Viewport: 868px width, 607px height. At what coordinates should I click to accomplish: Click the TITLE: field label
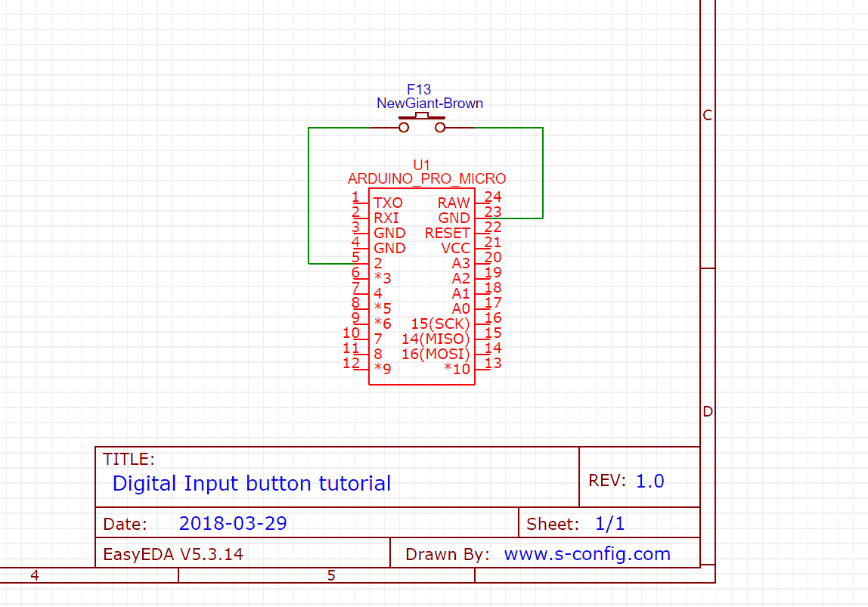point(129,460)
